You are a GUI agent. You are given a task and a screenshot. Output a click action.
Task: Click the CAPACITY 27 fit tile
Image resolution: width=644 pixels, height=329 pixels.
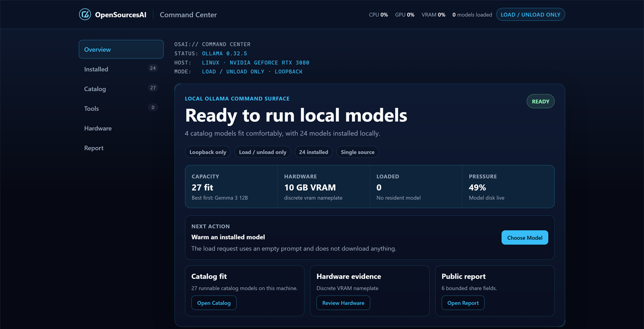pyautogui.click(x=231, y=187)
